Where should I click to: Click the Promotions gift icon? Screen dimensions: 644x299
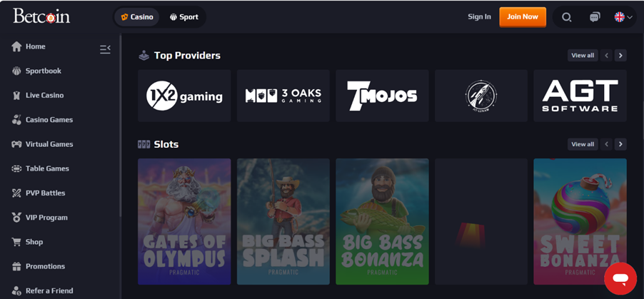pyautogui.click(x=16, y=267)
